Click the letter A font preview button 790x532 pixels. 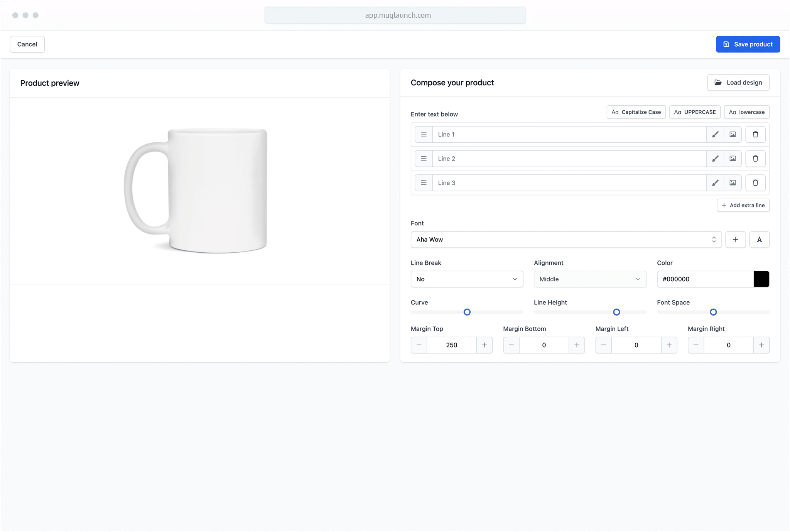tap(759, 240)
